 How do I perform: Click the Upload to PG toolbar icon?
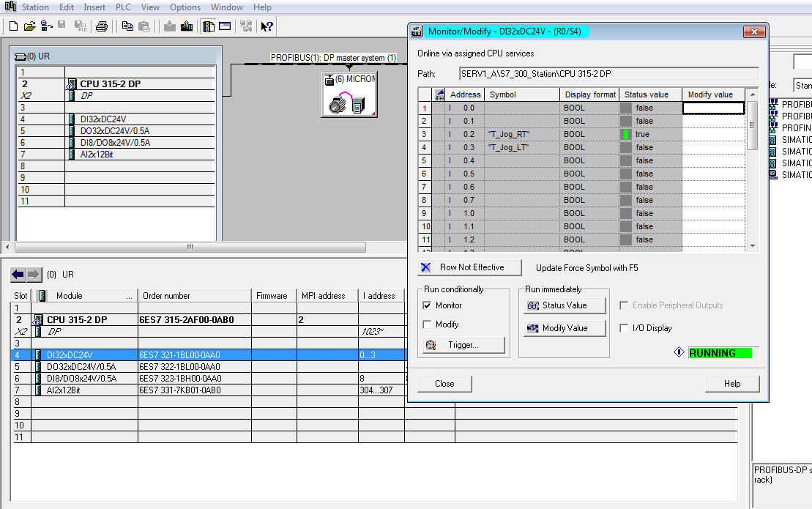click(x=187, y=26)
